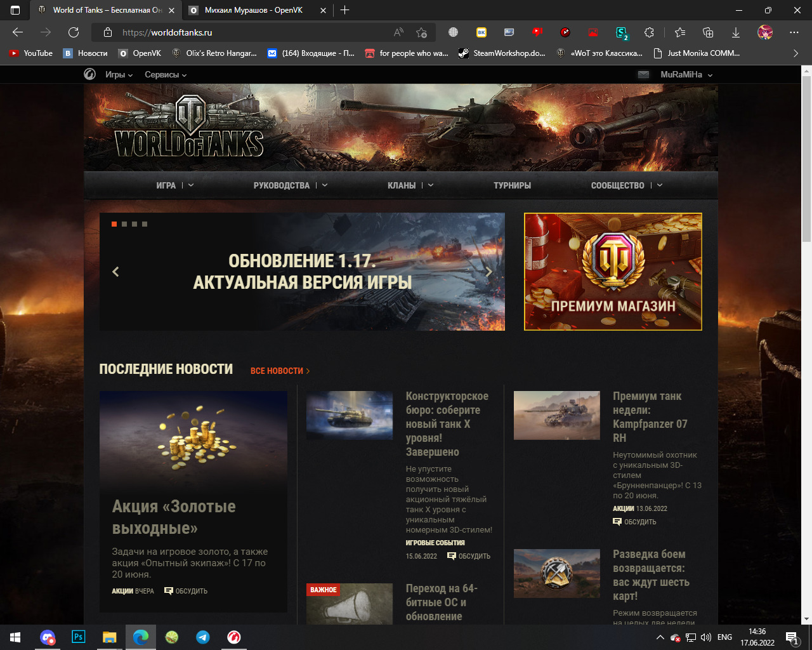The height and width of the screenshot is (650, 812).
Task: Click the mail envelope icon near MuRaMiHa
Action: [x=643, y=74]
